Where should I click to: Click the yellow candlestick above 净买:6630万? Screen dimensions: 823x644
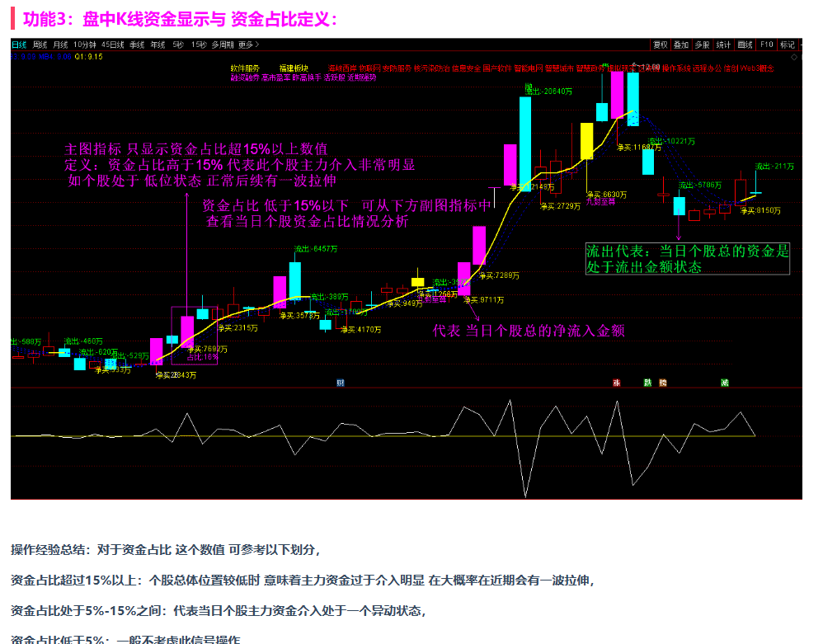586,141
